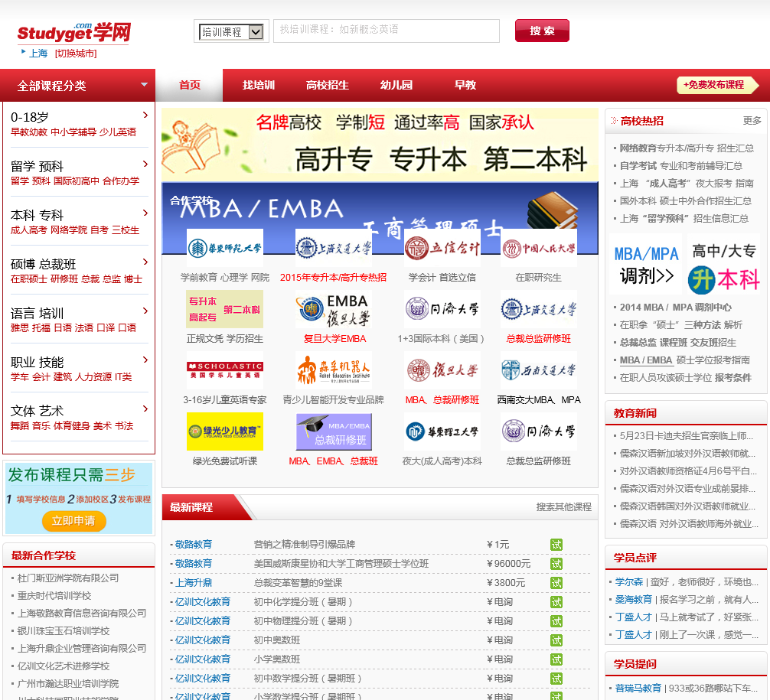Open the 森孚机器人 logo
This screenshot has height=700, width=770.
tap(334, 370)
